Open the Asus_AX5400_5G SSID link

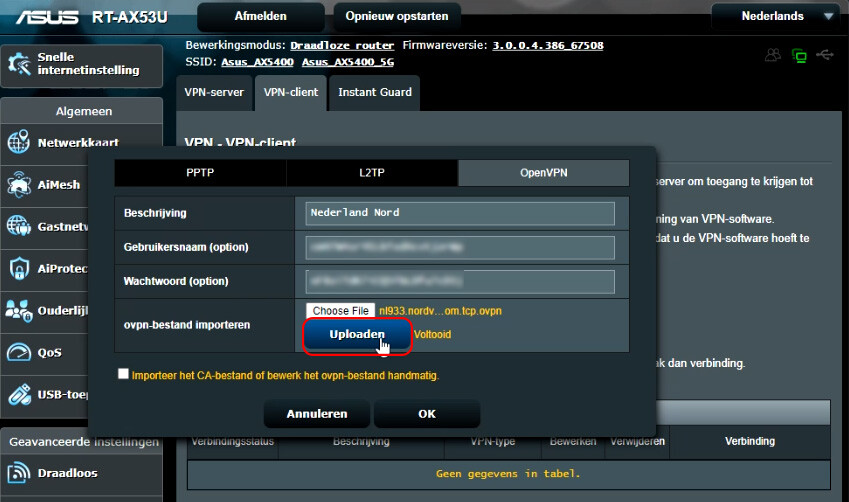pyautogui.click(x=348, y=62)
